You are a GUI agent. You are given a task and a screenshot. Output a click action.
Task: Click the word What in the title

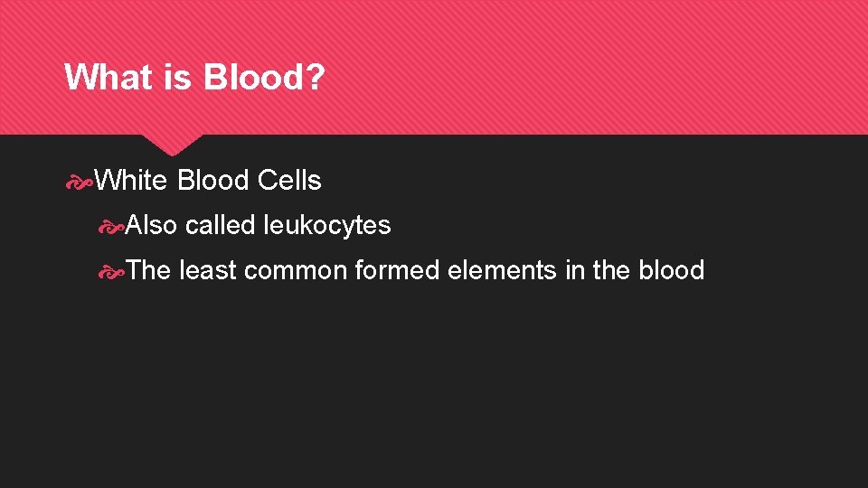[x=108, y=76]
